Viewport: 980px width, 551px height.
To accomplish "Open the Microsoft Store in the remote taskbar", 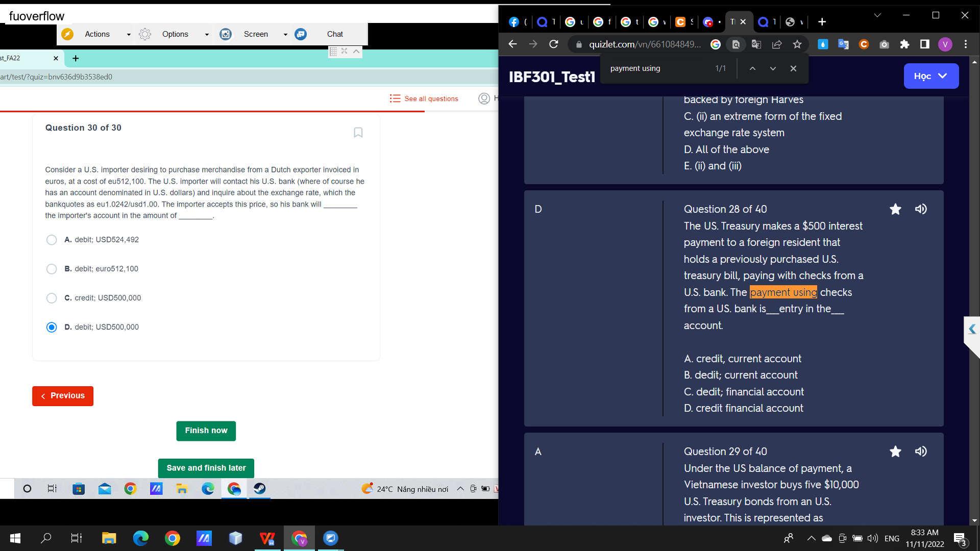I will (x=79, y=489).
